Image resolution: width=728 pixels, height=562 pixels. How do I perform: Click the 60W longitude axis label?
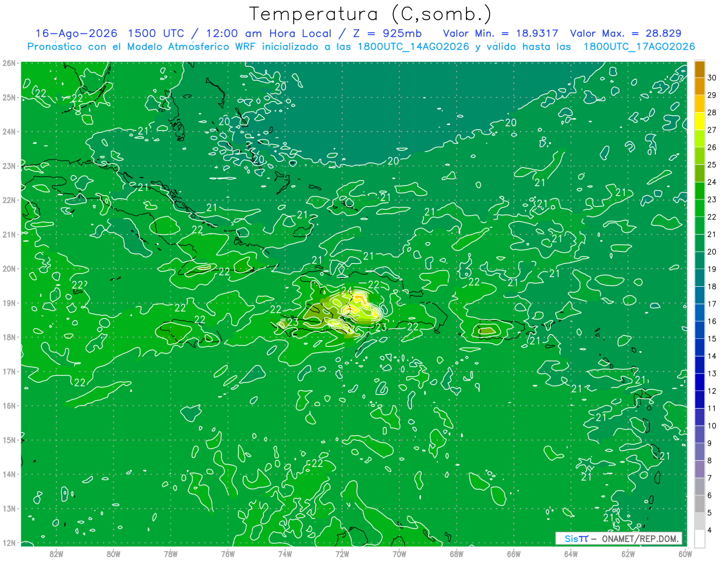pos(685,553)
